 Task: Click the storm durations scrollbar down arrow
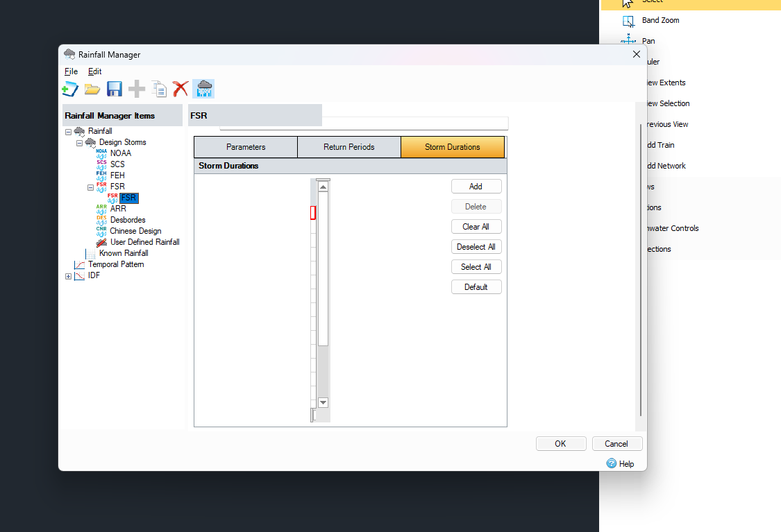(x=322, y=402)
